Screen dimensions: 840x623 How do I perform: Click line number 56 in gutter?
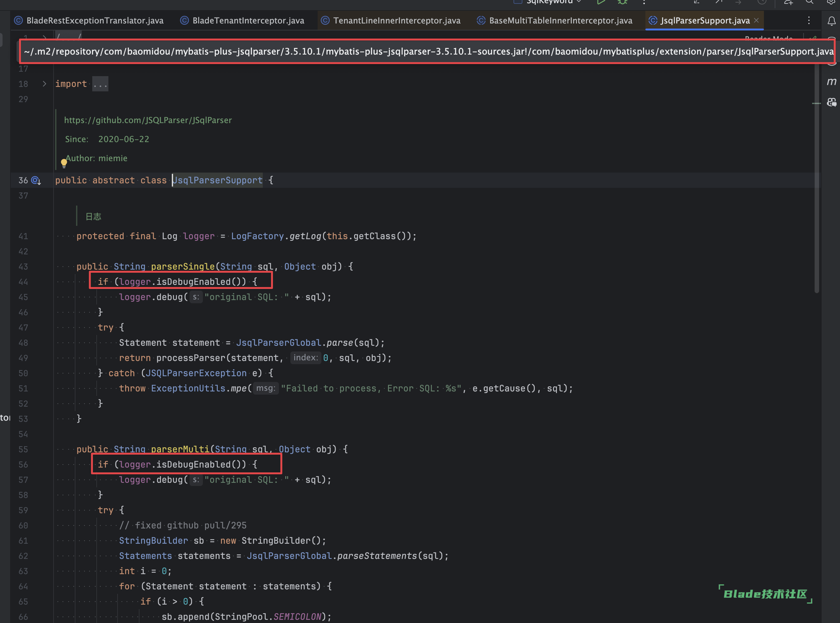pyautogui.click(x=23, y=464)
